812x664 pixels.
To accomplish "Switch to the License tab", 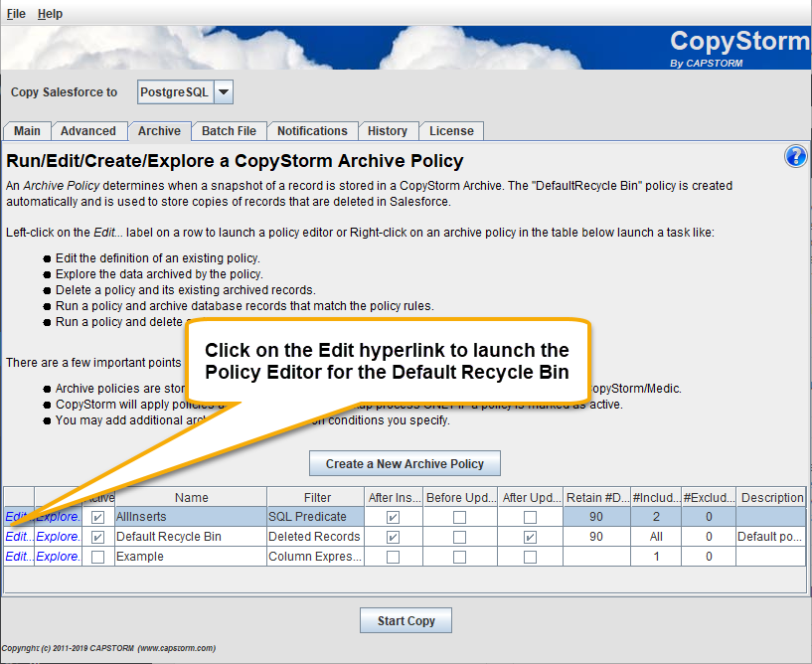I will pos(451,131).
